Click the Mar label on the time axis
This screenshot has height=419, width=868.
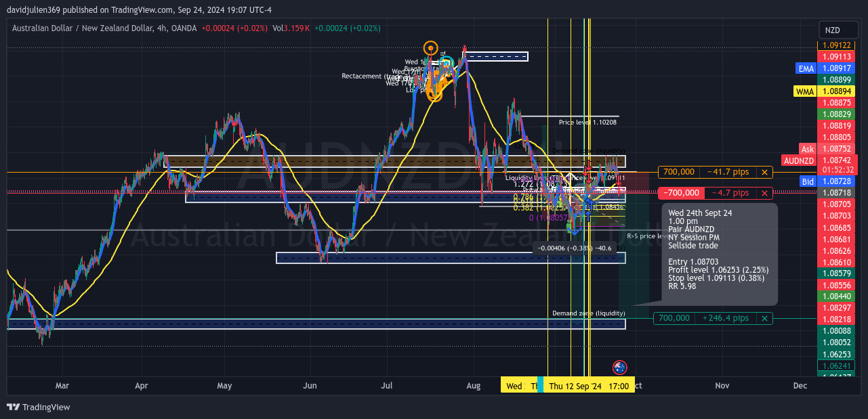pyautogui.click(x=62, y=386)
